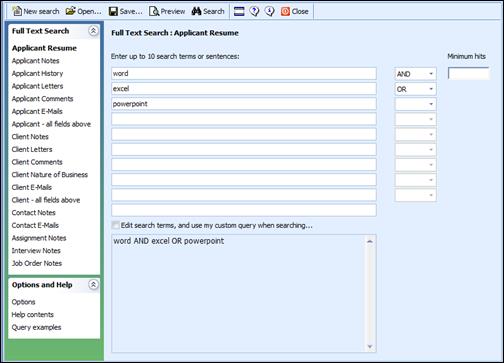Select Interview Notes search category
The image size is (504, 363).
36,251
